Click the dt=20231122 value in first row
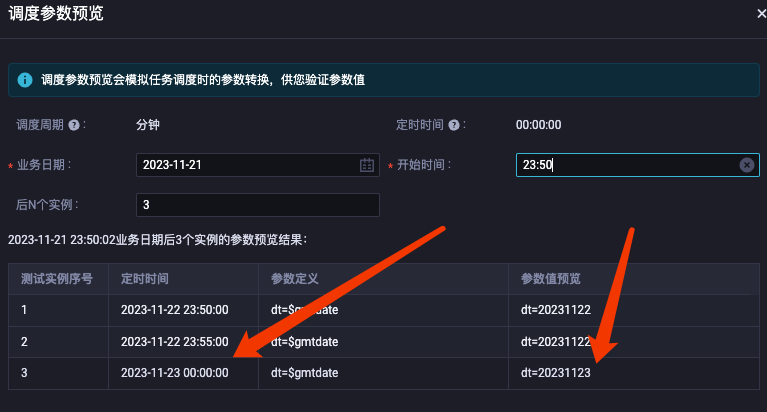 [x=556, y=310]
